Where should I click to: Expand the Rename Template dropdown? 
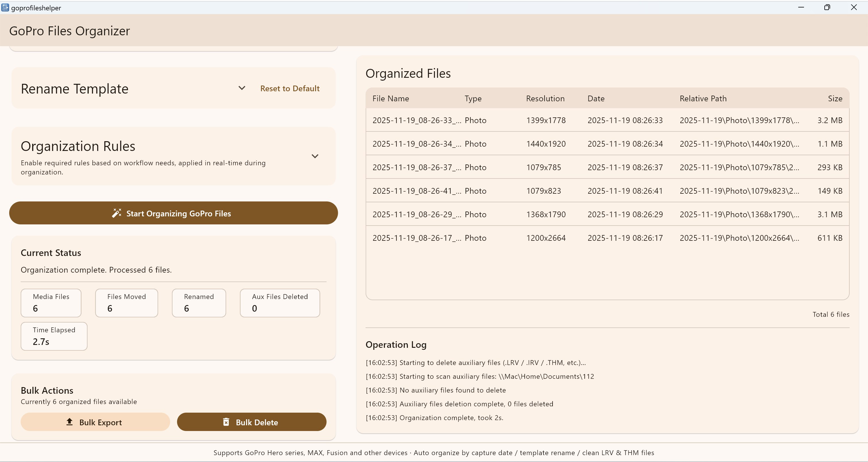242,88
